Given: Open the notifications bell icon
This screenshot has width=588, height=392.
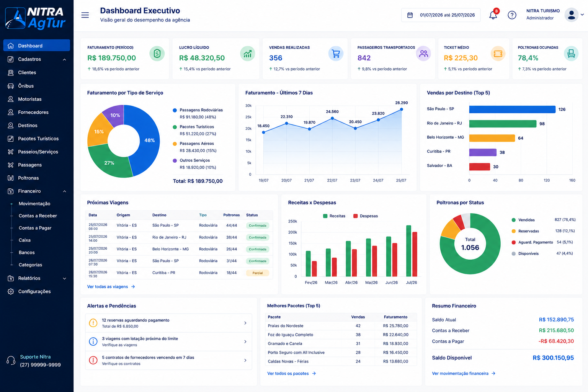Looking at the screenshot, I should 493,15.
